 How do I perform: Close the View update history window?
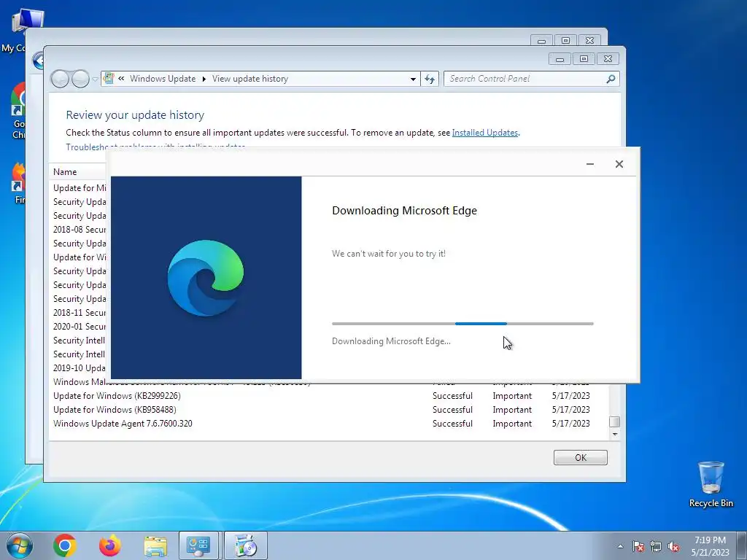coord(608,59)
